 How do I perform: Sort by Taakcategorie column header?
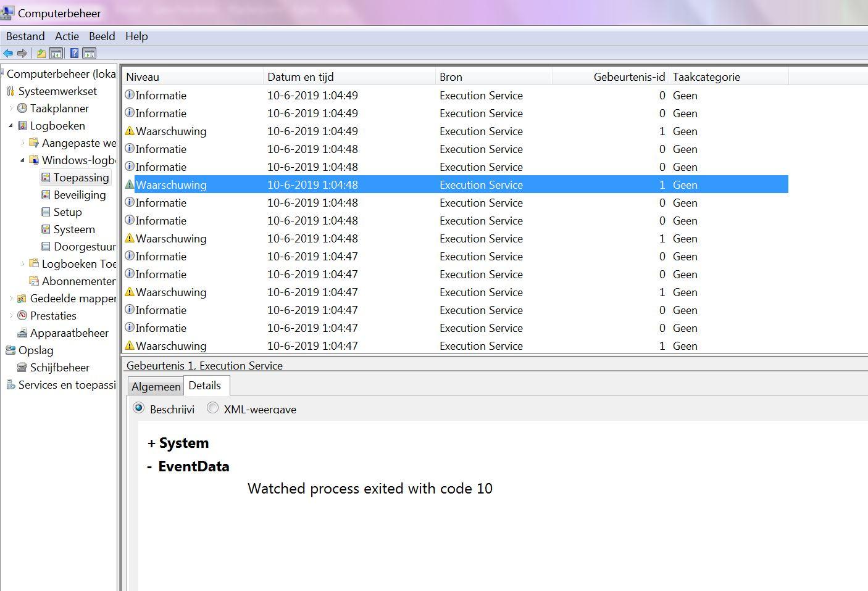coord(728,77)
